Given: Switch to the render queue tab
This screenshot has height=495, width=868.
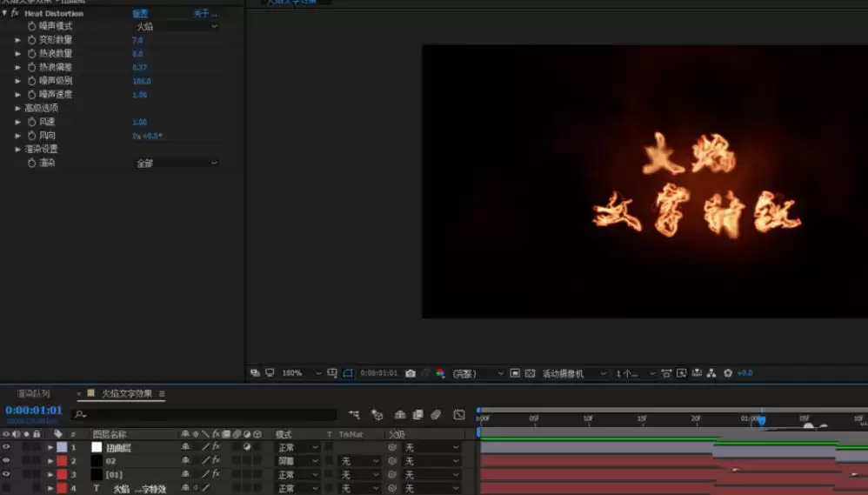Looking at the screenshot, I should tap(34, 394).
